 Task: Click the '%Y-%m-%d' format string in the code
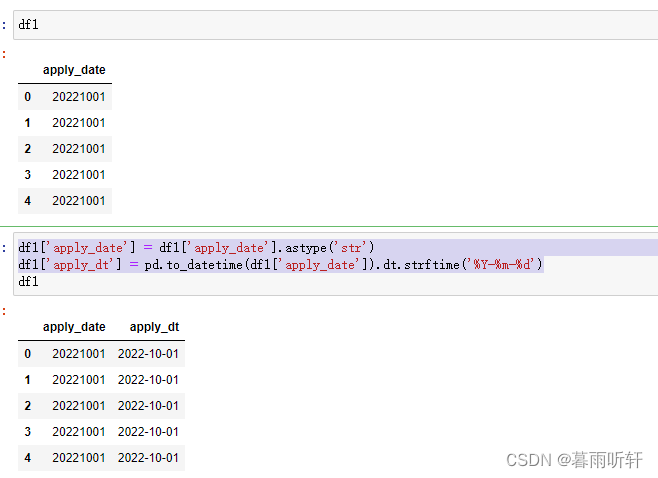[x=501, y=265]
